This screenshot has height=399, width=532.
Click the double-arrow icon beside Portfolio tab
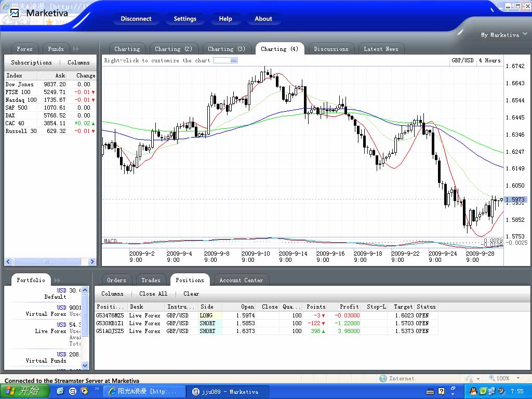(x=57, y=280)
